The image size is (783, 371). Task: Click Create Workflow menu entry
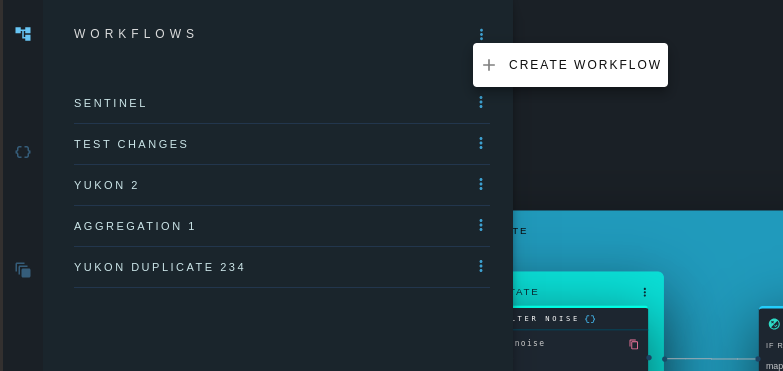pyautogui.click(x=570, y=65)
